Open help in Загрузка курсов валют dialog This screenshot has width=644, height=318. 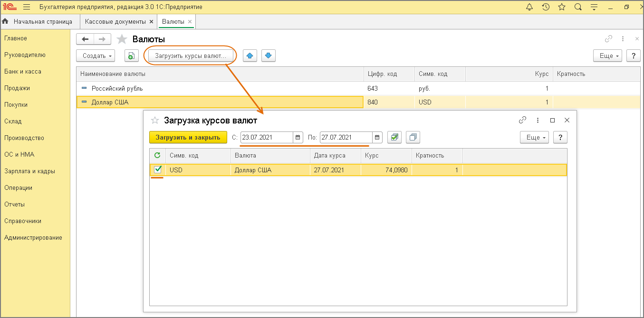(x=560, y=138)
